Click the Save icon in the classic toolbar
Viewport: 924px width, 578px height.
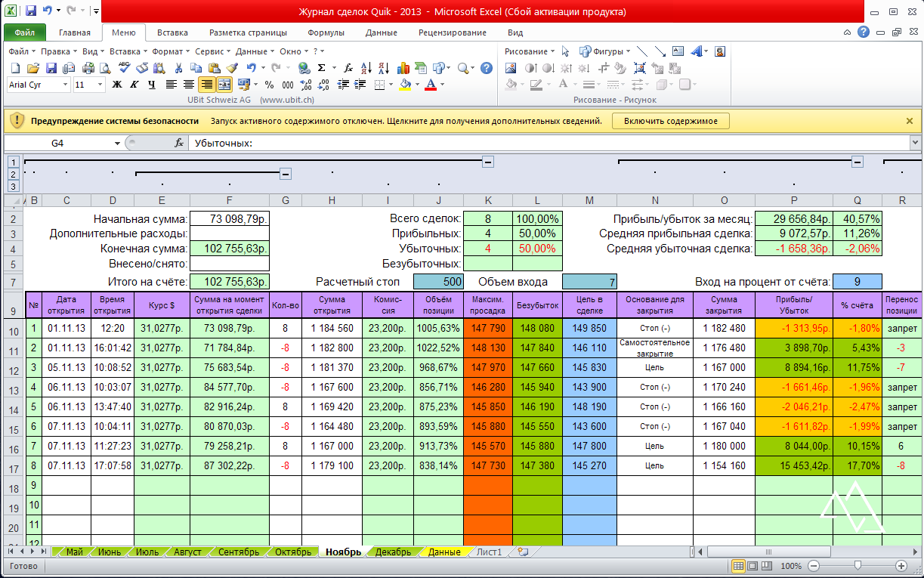click(x=51, y=68)
